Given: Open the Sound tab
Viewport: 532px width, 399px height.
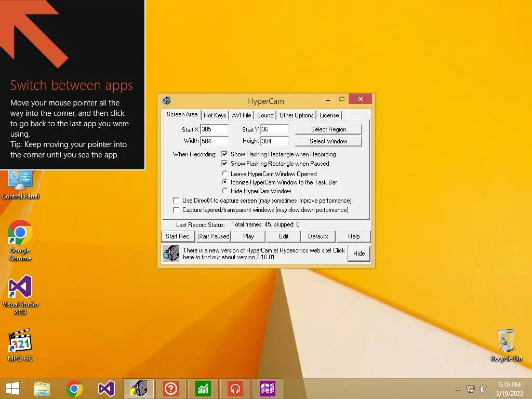Looking at the screenshot, I should tap(265, 115).
